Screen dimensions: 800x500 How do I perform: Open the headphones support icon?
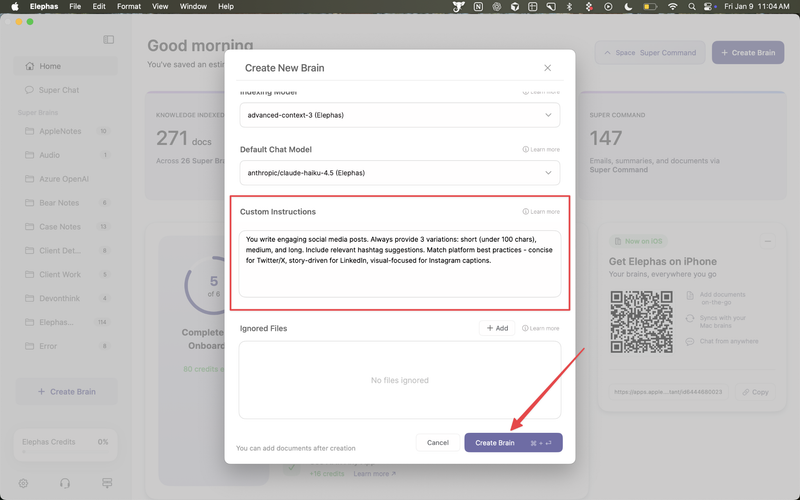pos(65,483)
